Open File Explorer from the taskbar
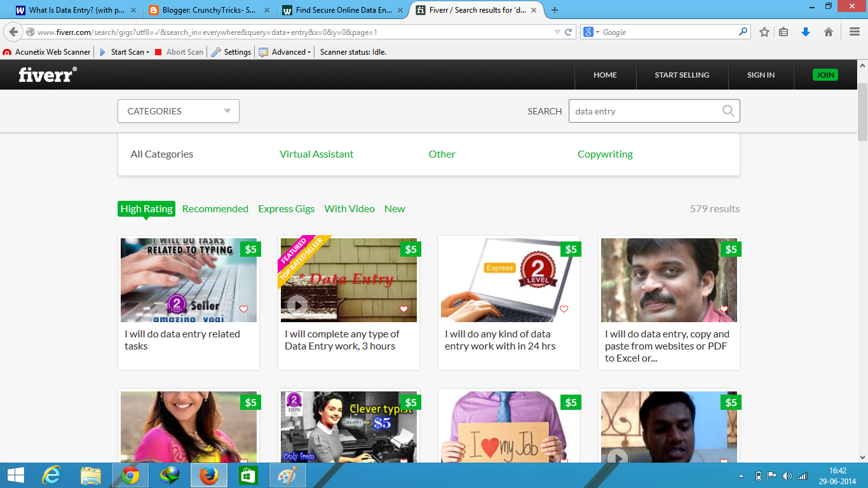868x488 pixels. [x=91, y=475]
